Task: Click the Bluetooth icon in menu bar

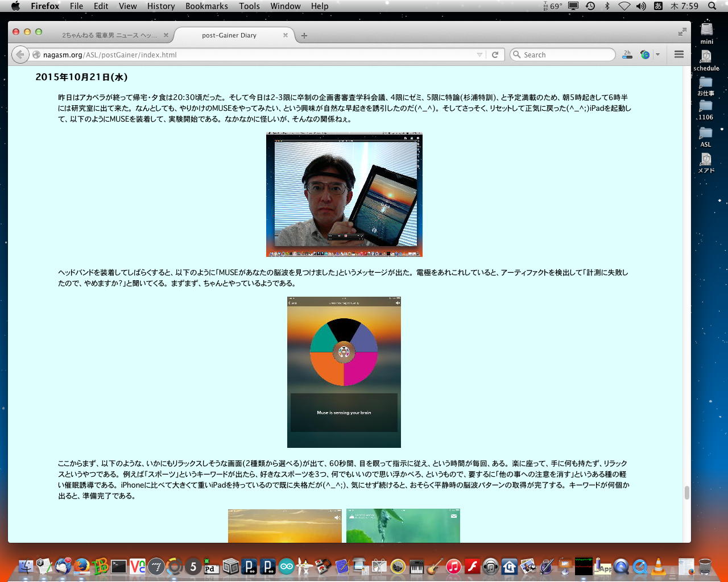Action: coord(607,6)
